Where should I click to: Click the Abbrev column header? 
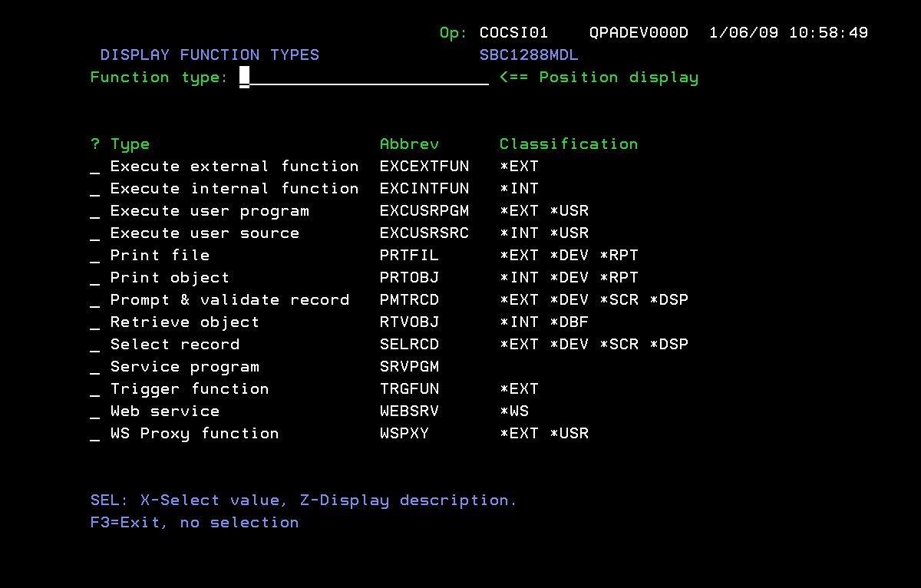(x=410, y=144)
